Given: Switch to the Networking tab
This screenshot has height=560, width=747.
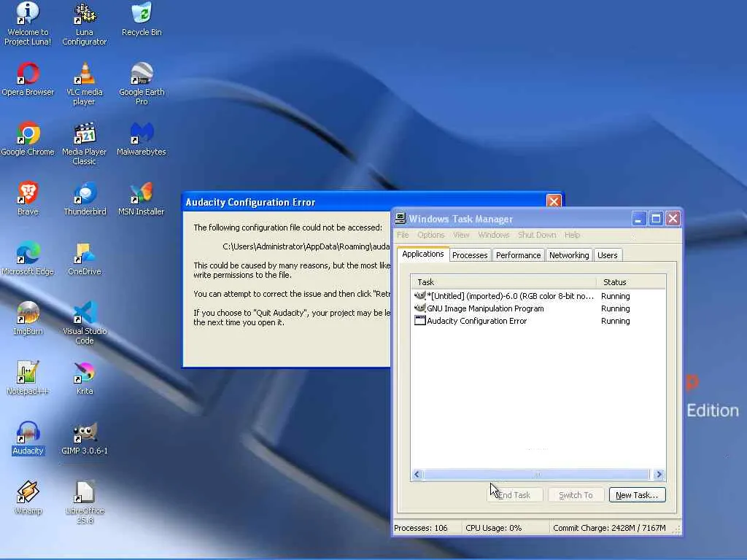Looking at the screenshot, I should (569, 255).
